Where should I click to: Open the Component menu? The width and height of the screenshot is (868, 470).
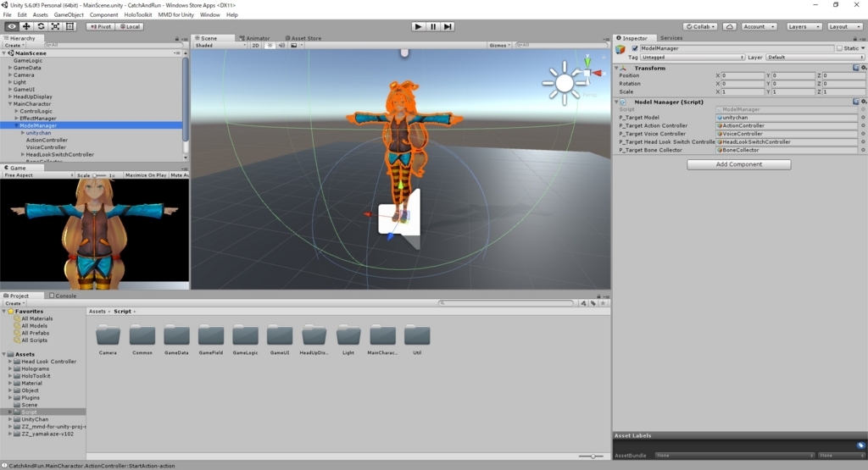[103, 15]
